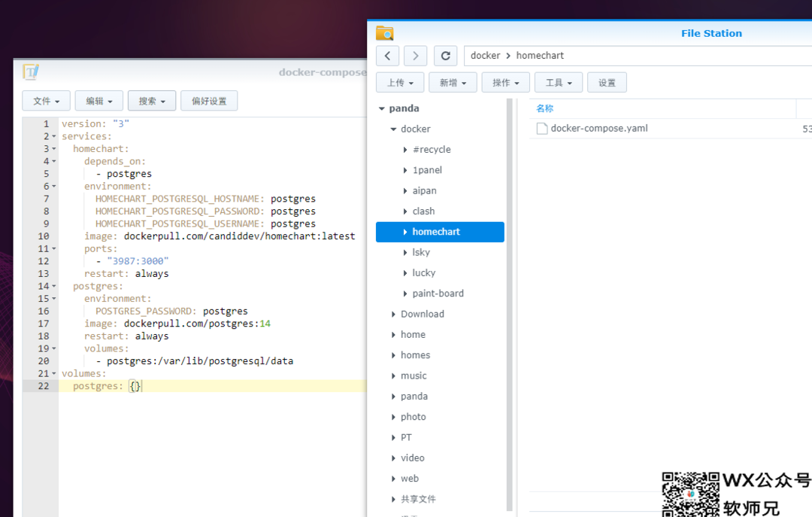The height and width of the screenshot is (517, 812).
Task: Fold the environment block at line 15
Action: [54, 299]
